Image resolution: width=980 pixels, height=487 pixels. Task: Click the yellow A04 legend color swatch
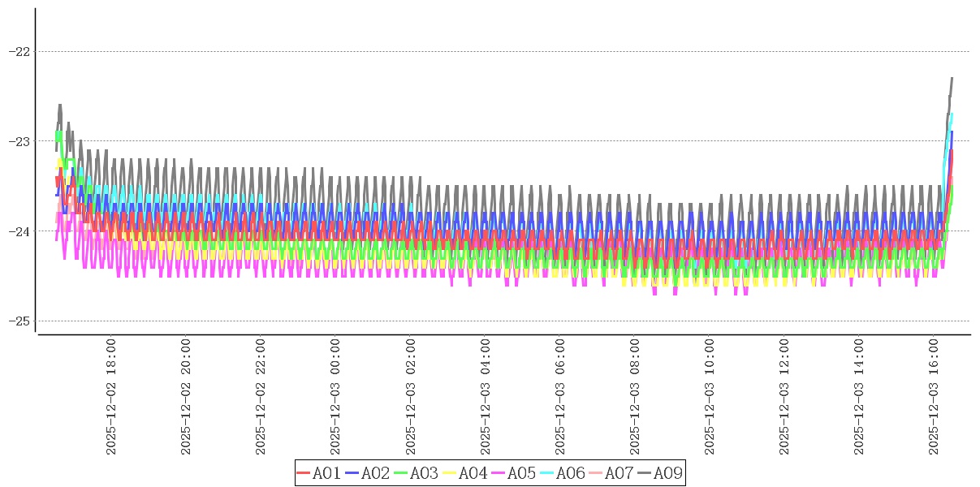click(450, 473)
